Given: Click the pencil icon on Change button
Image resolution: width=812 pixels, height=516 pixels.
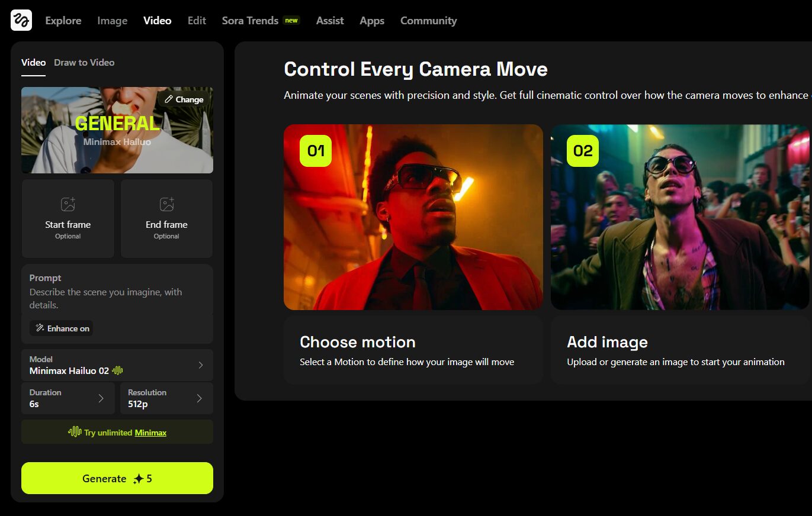Looking at the screenshot, I should pos(169,99).
